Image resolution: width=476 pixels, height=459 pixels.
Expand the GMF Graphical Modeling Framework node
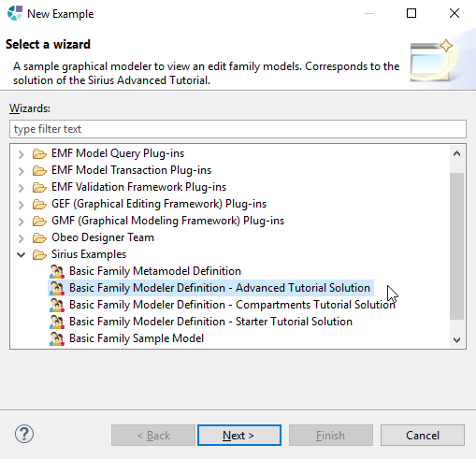click(x=21, y=222)
